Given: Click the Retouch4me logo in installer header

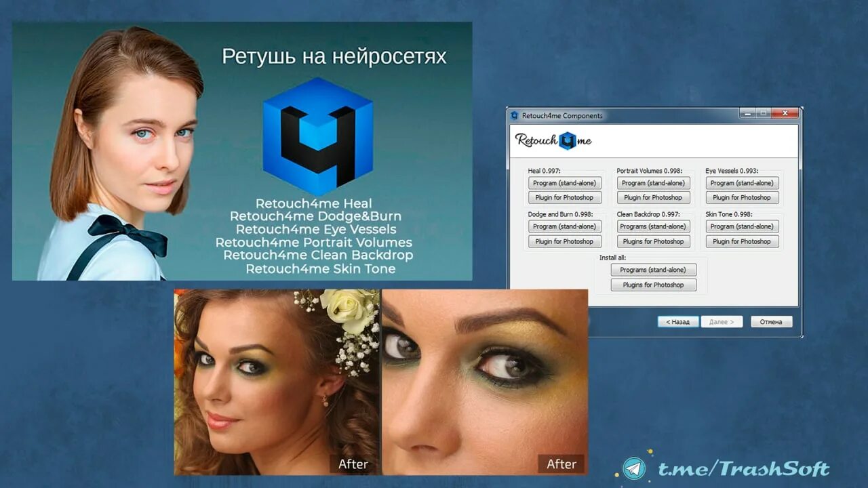Looking at the screenshot, I should (553, 140).
